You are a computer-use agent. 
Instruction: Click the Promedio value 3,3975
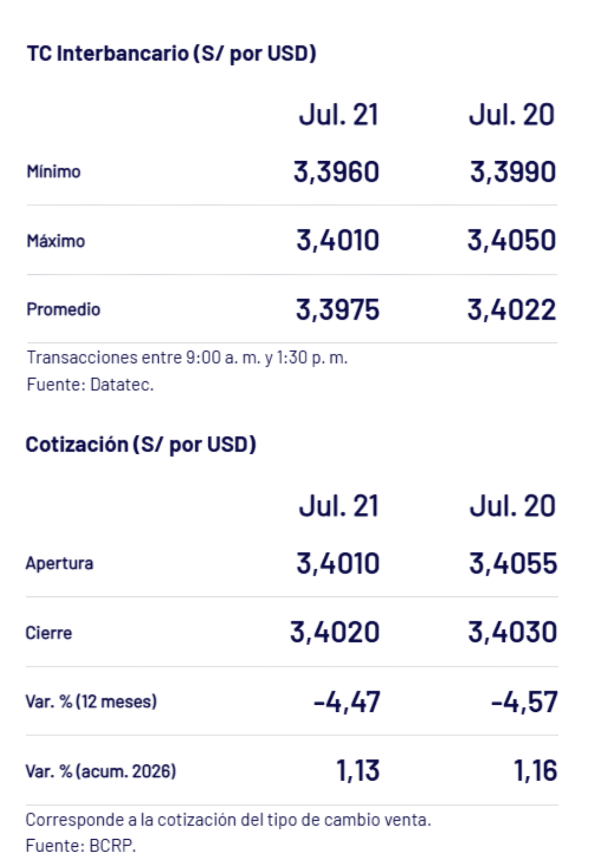[x=338, y=310]
